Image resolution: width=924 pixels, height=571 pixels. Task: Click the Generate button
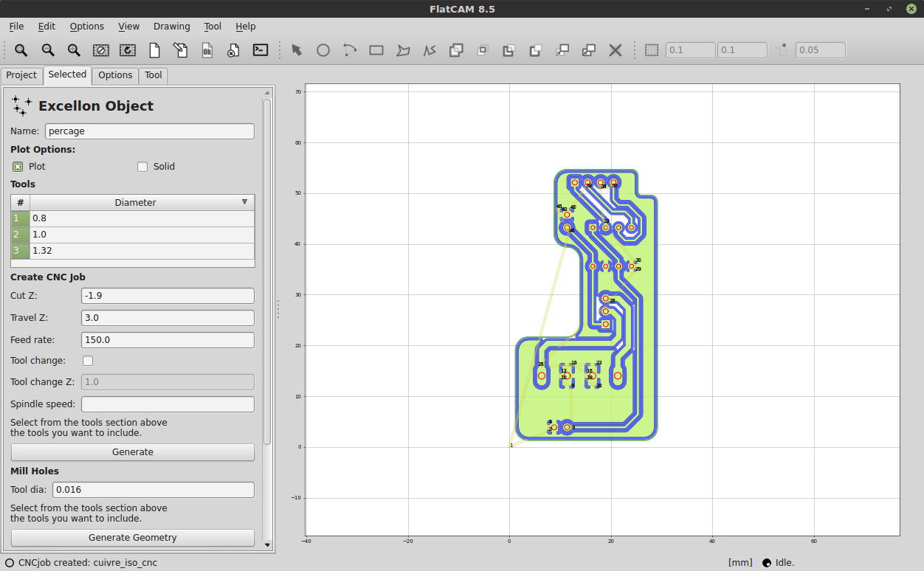coord(133,452)
